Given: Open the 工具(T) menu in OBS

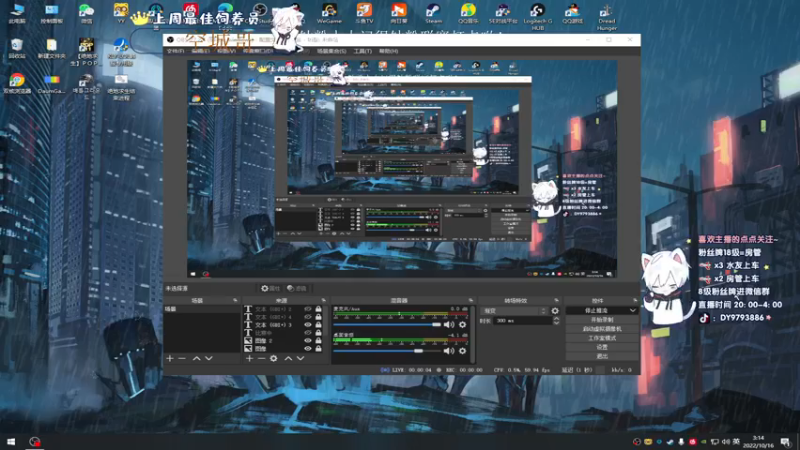Looking at the screenshot, I should [362, 51].
